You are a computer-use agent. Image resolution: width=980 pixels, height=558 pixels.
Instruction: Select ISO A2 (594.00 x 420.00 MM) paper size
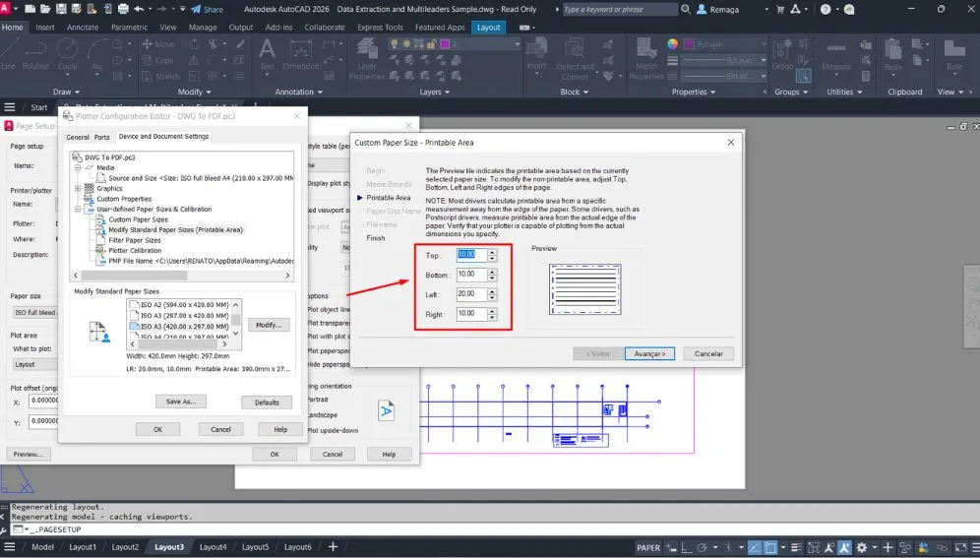pyautogui.click(x=183, y=305)
